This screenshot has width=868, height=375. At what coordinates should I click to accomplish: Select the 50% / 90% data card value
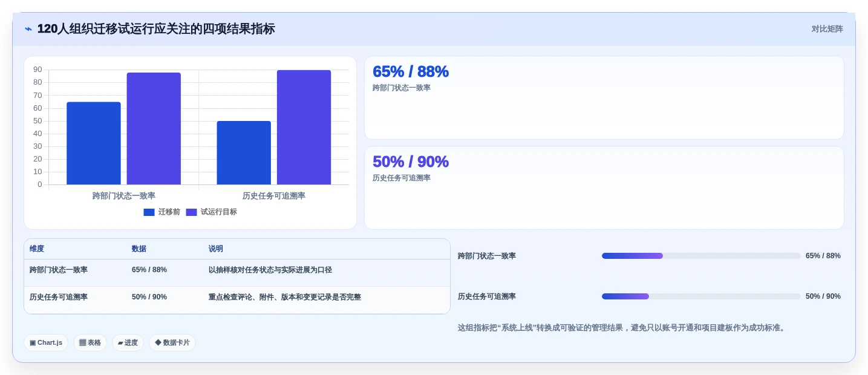click(x=411, y=161)
